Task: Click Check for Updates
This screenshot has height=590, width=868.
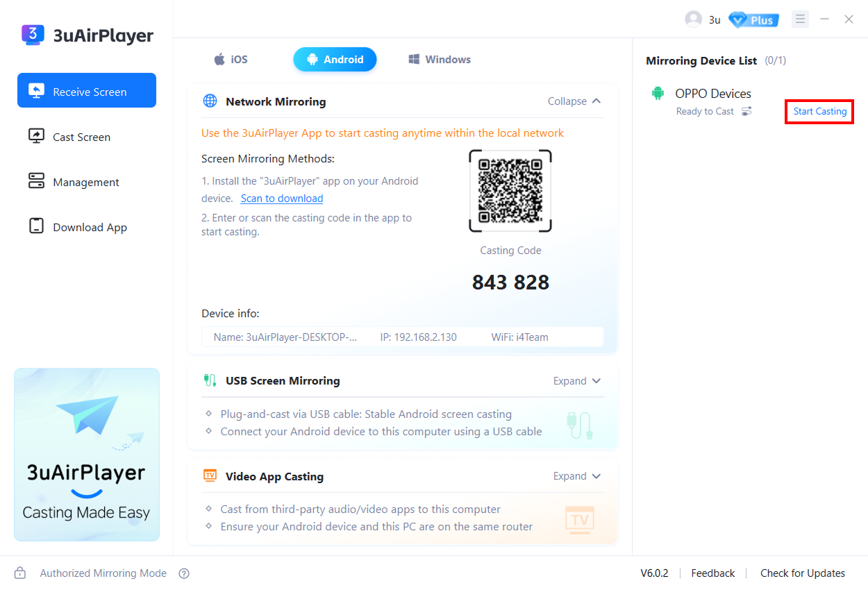Action: [802, 573]
